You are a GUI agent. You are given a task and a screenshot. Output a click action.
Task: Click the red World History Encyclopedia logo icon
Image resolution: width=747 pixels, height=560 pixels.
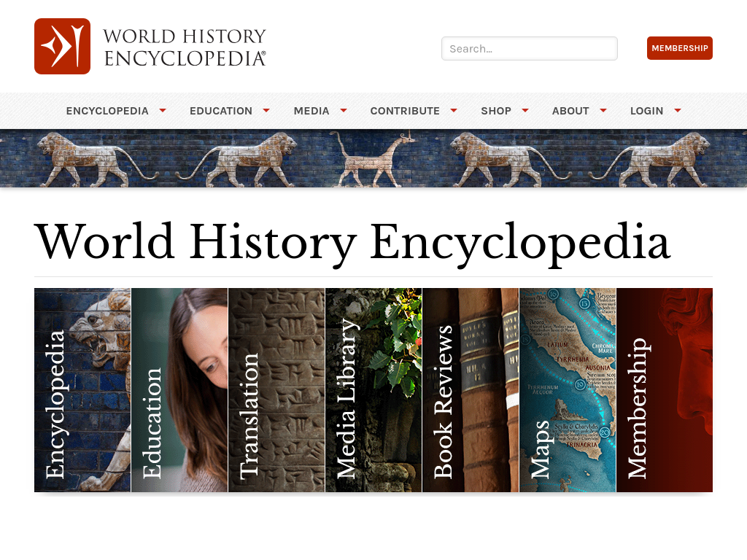click(x=63, y=46)
